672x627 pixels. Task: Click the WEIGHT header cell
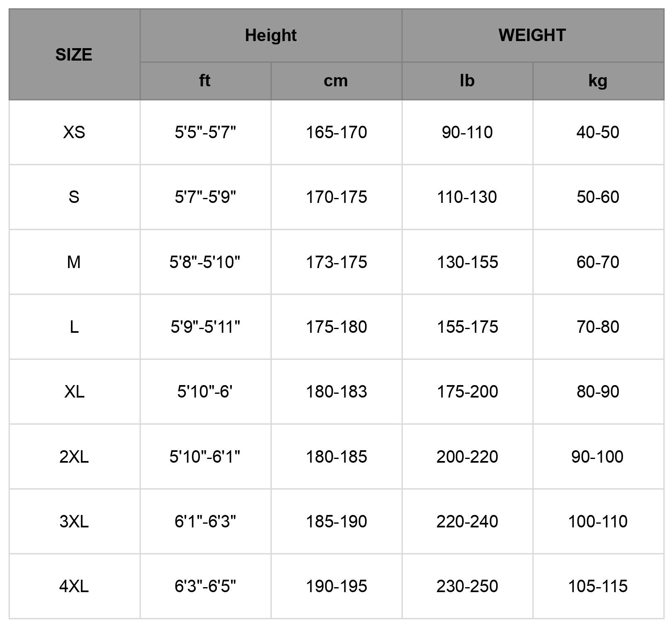point(532,36)
